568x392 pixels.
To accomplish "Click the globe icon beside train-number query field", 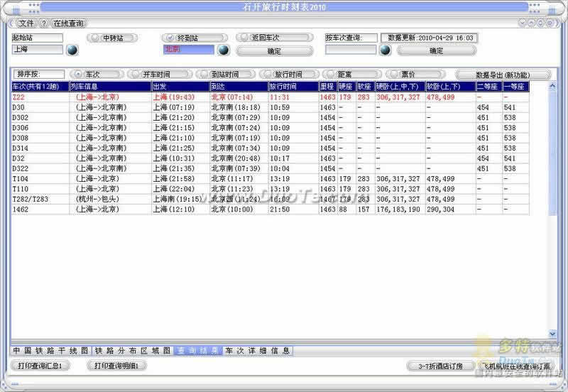I will coord(385,50).
